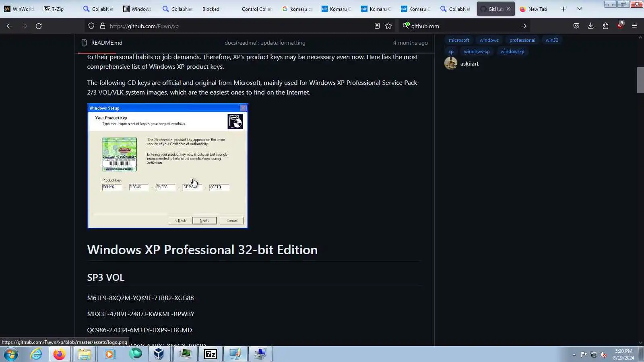Open the taskbar clock and date
The image size is (644, 362).
(x=623, y=354)
